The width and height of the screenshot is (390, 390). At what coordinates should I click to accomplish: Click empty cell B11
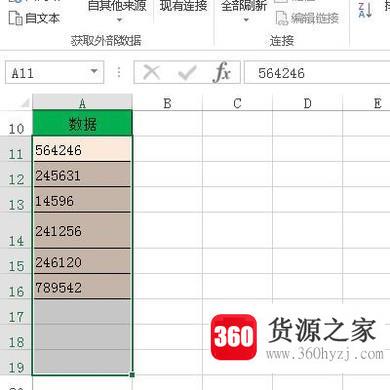pos(167,149)
